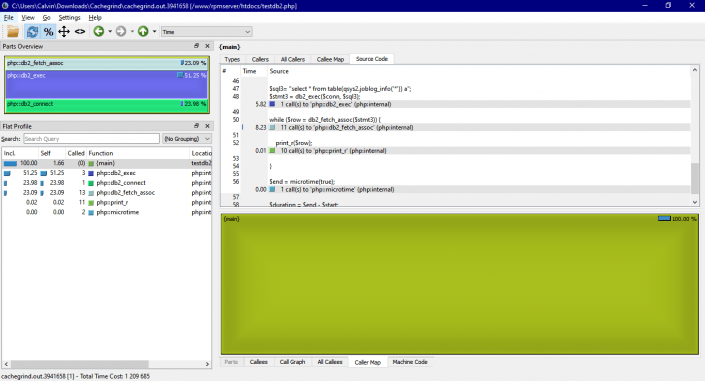Switch to the Machine Code tab
The image size is (705, 381).
pos(410,362)
